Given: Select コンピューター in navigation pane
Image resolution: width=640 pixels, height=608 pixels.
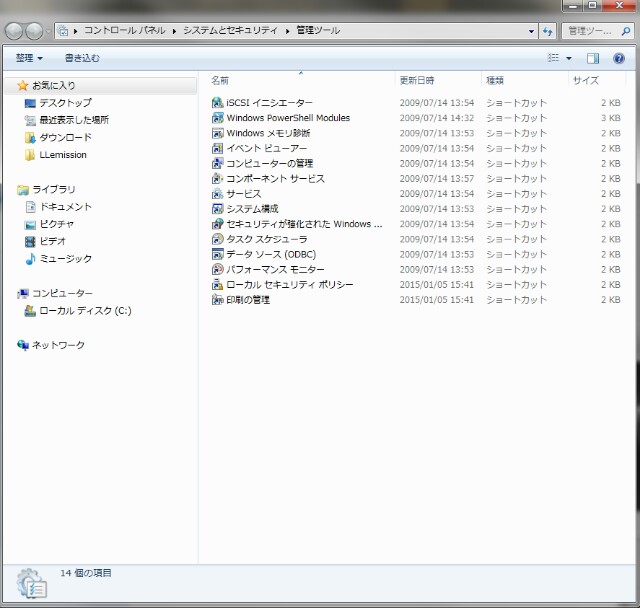Looking at the screenshot, I should pyautogui.click(x=62, y=293).
